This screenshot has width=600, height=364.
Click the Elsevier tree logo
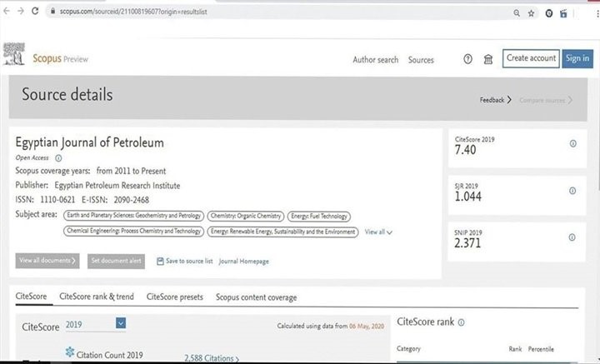click(x=14, y=54)
